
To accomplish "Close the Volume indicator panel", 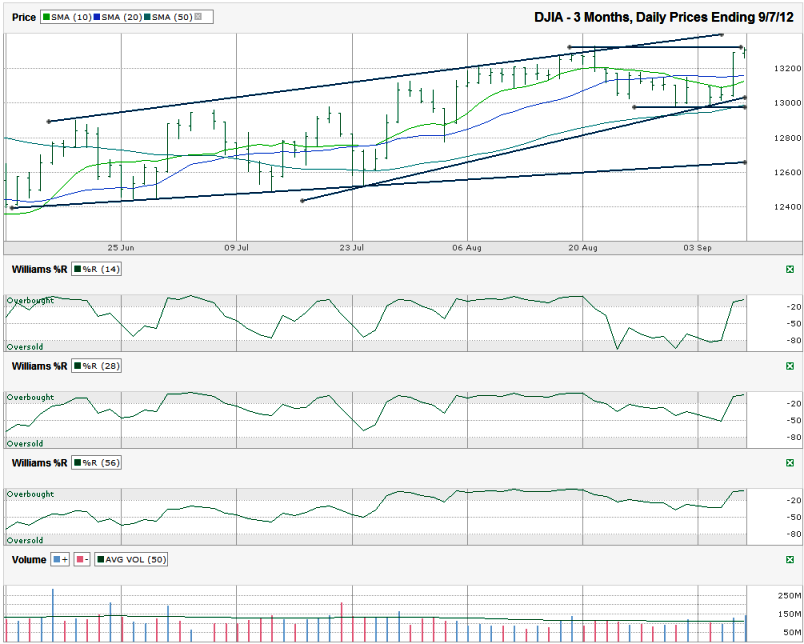I will click(x=790, y=560).
